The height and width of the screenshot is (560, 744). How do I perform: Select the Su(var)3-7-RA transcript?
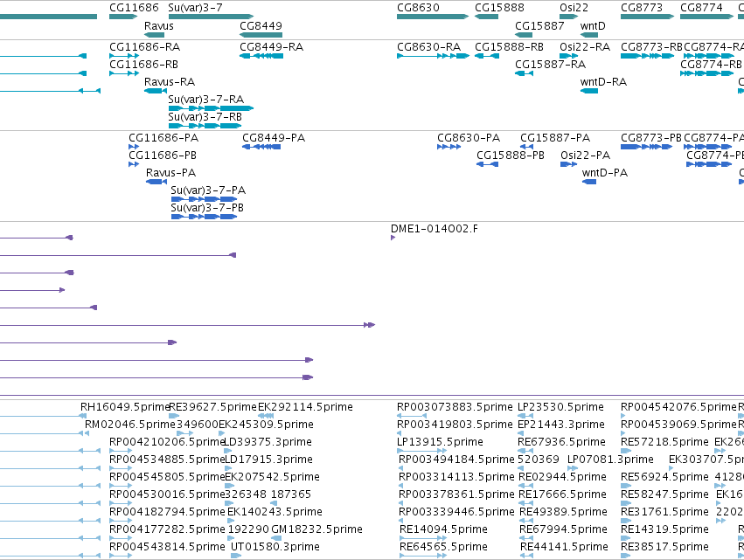(212, 108)
